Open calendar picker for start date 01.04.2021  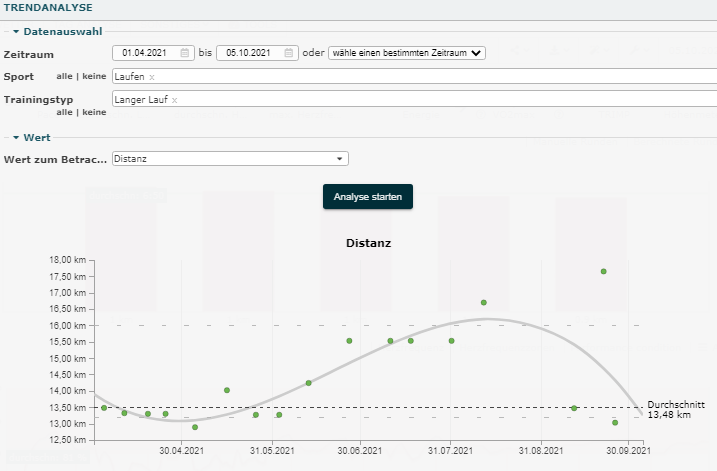click(x=185, y=53)
